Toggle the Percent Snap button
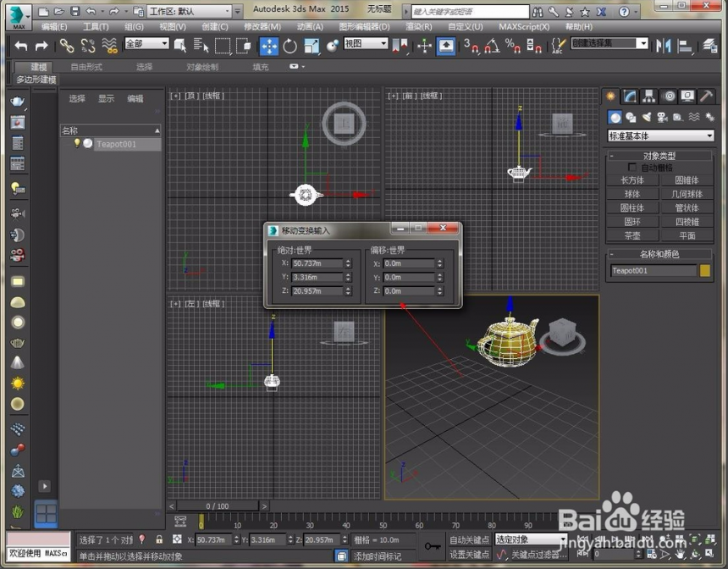Screen dimensions: 728x569 pos(513,46)
